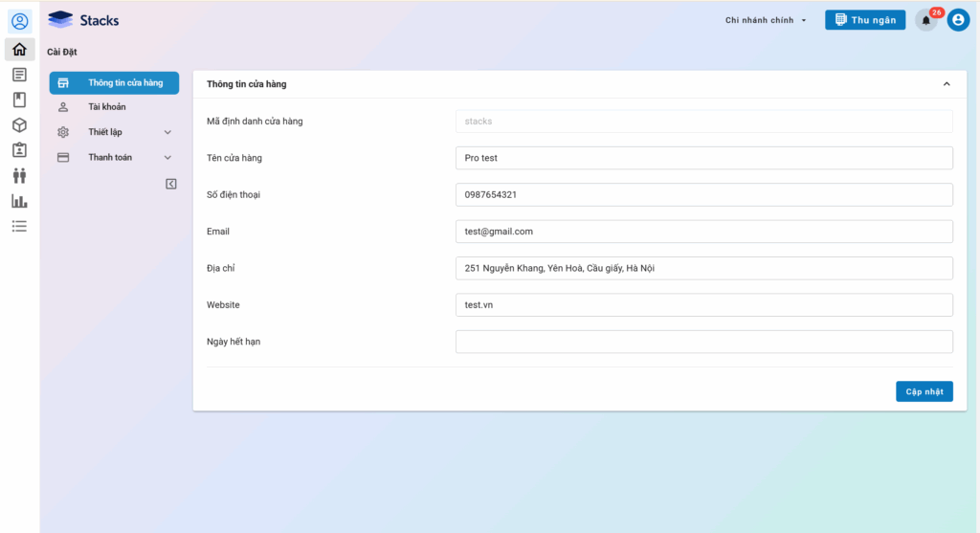Focus the Ngày hết hạn field

(703, 342)
